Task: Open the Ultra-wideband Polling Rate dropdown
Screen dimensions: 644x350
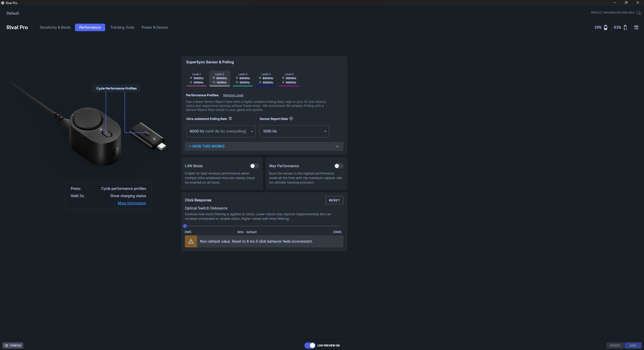Action: click(x=221, y=131)
